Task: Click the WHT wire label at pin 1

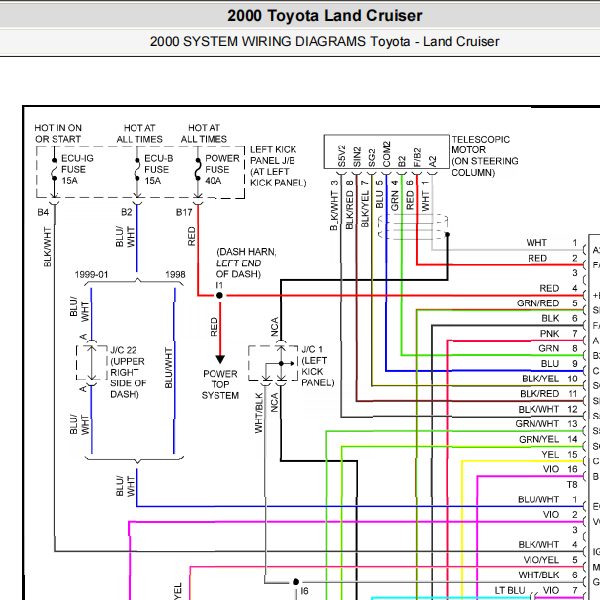Action: pos(536,243)
